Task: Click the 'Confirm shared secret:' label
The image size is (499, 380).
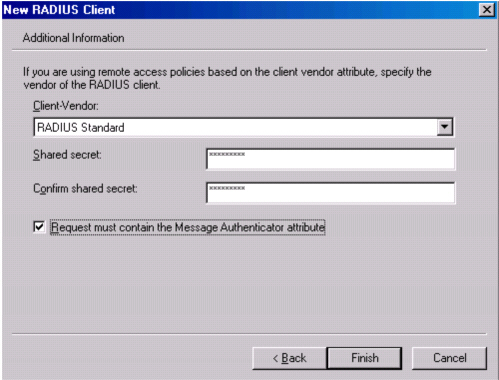Action: click(x=85, y=189)
